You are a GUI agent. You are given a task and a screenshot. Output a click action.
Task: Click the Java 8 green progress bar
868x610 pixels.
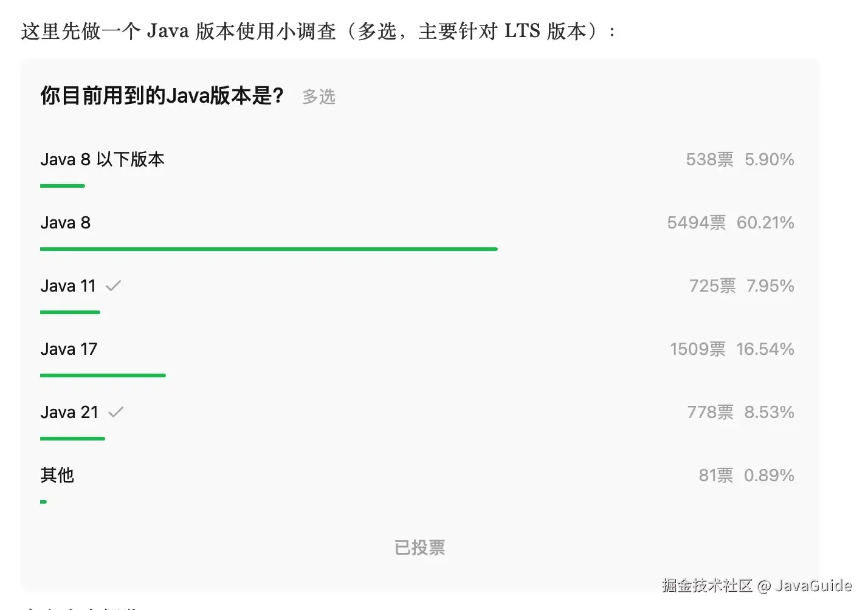click(x=269, y=249)
